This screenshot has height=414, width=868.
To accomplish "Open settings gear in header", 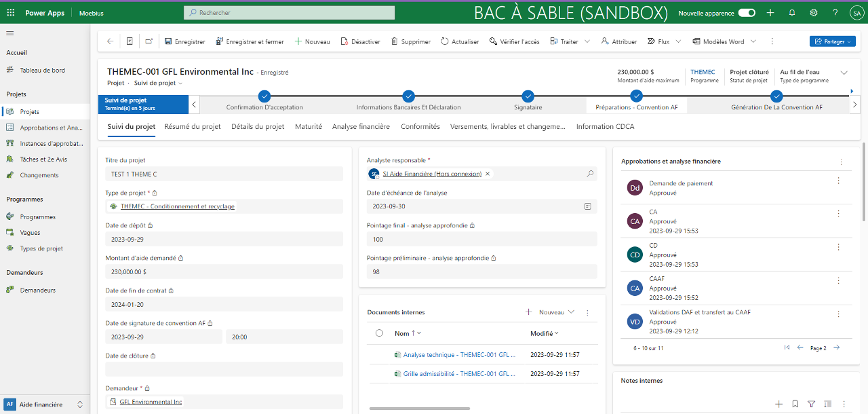I will pos(814,13).
